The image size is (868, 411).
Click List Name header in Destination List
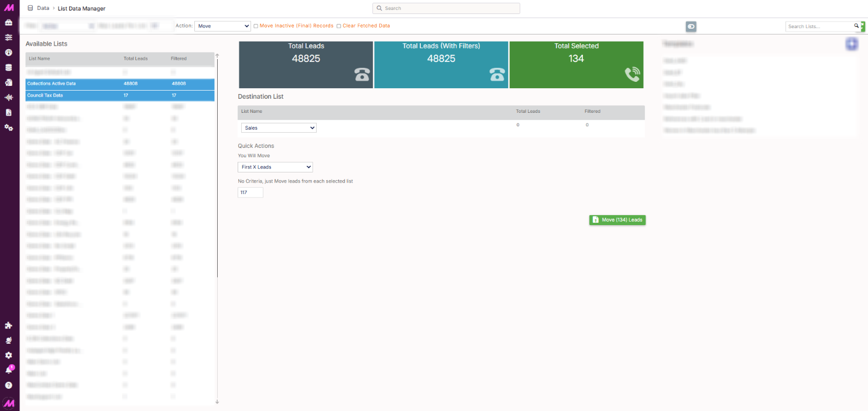[252, 111]
